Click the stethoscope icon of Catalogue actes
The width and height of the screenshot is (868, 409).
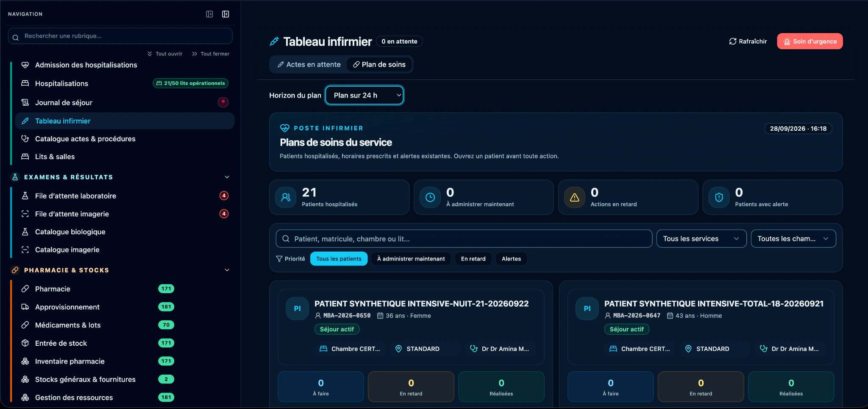pyautogui.click(x=25, y=139)
